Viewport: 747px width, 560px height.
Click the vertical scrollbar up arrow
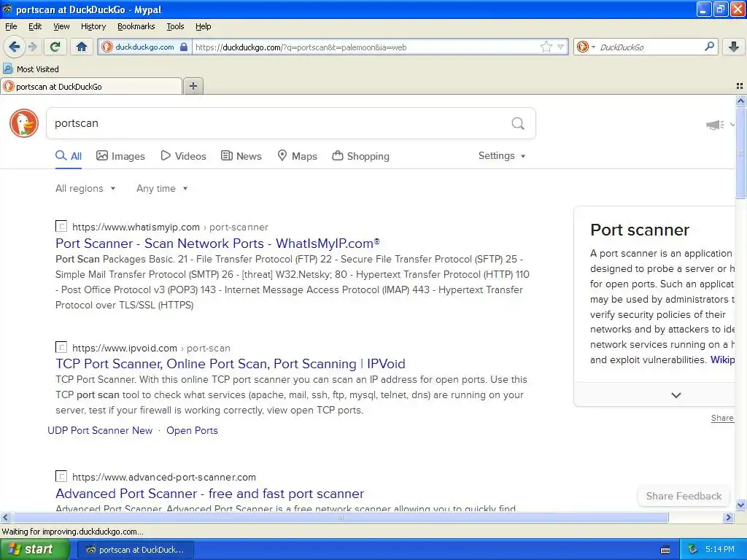pos(740,101)
